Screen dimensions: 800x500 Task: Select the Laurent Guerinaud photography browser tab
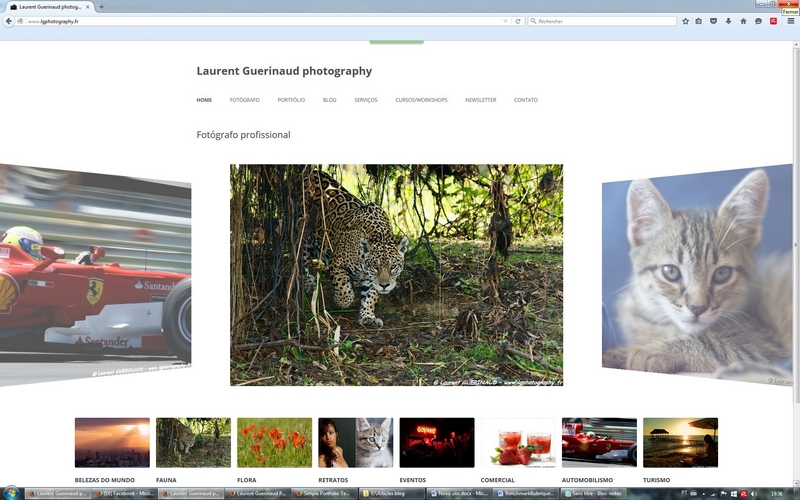[49, 7]
